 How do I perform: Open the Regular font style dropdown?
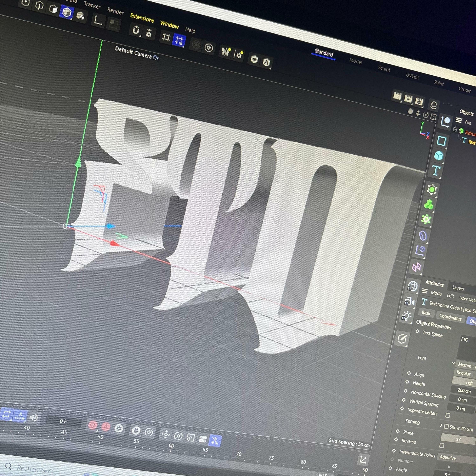pos(465,374)
